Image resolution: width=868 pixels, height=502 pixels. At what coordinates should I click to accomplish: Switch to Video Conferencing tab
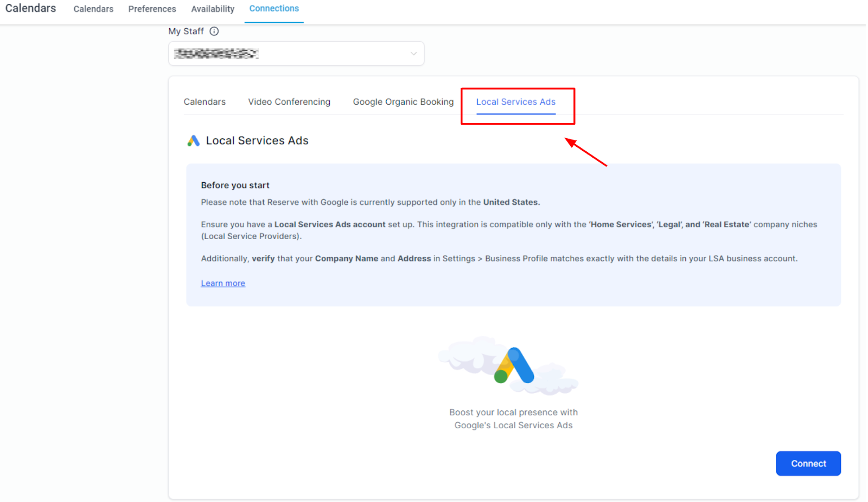(289, 102)
